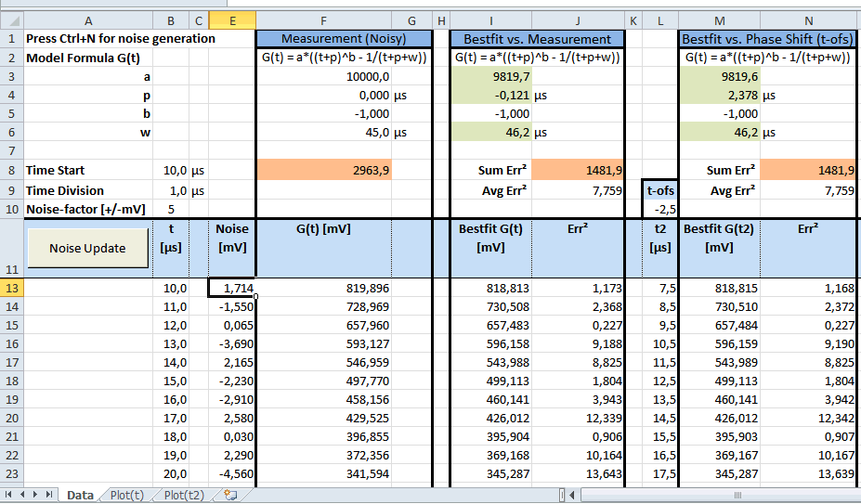Select row 8 header

tap(11, 171)
